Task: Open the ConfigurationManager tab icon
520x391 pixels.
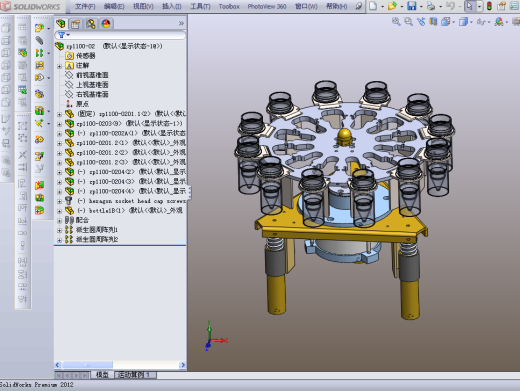Action: [91, 24]
